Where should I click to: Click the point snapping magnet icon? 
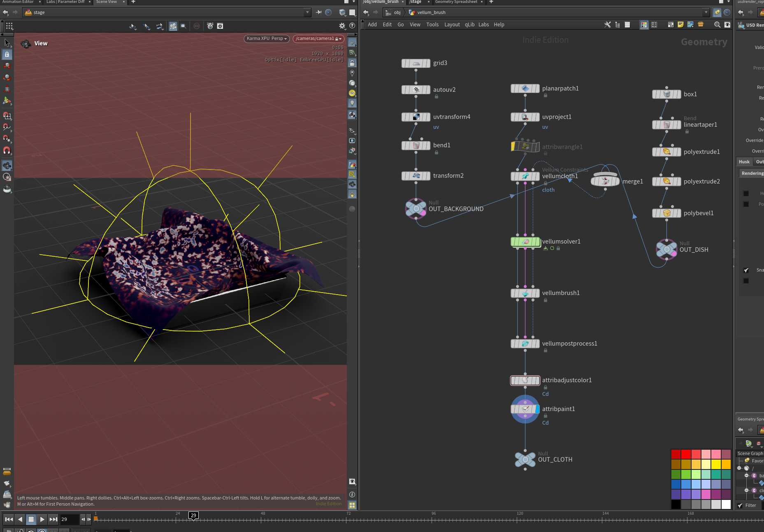7,139
